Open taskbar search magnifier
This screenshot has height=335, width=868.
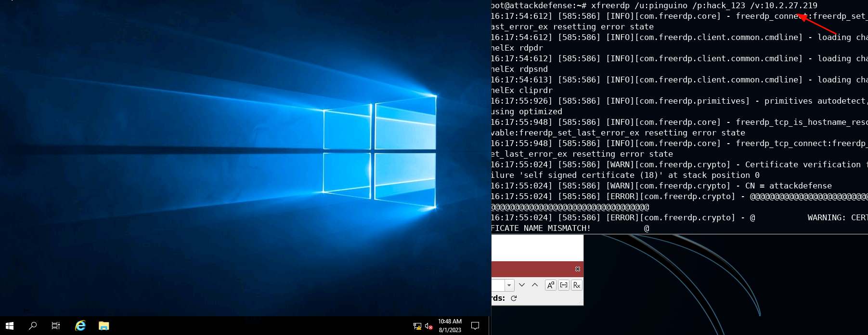tap(33, 326)
